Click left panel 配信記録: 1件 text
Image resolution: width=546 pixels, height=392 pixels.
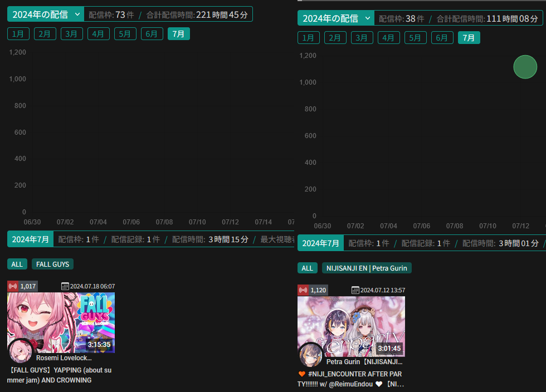tap(135, 239)
